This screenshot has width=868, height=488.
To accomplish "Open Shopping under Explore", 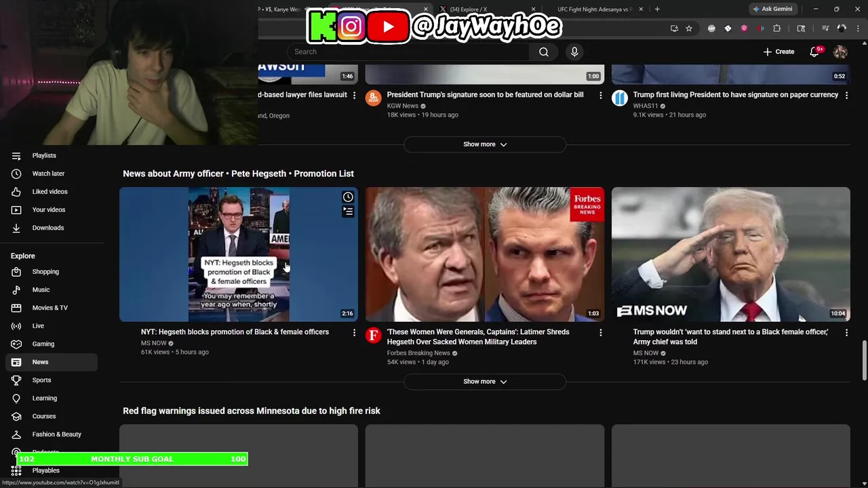I will click(52, 272).
